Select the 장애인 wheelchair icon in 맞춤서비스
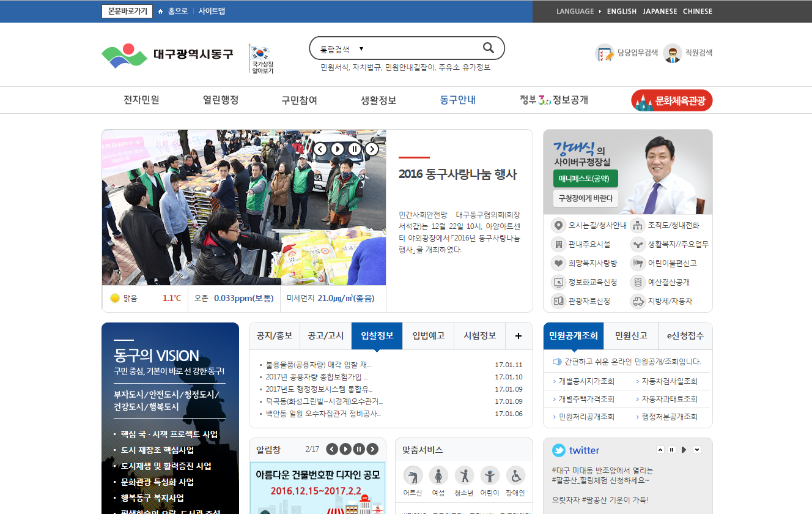 coord(514,477)
